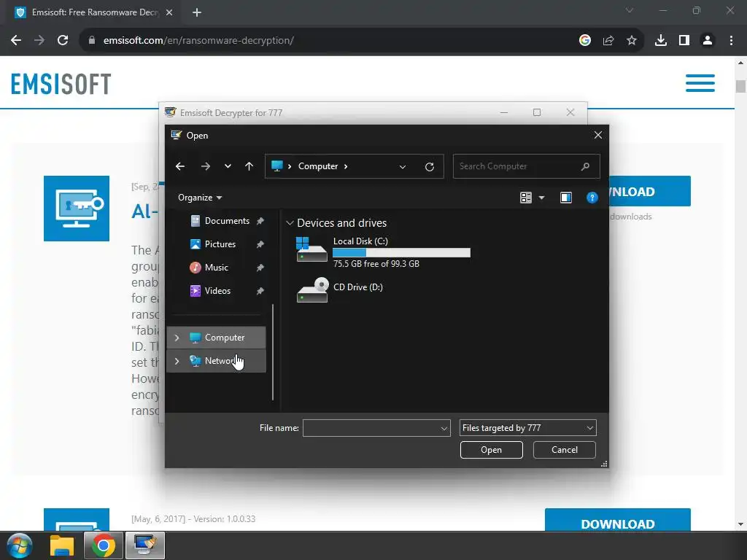Unpin Music using its pin icon
This screenshot has height=560, width=747.
[x=260, y=268]
